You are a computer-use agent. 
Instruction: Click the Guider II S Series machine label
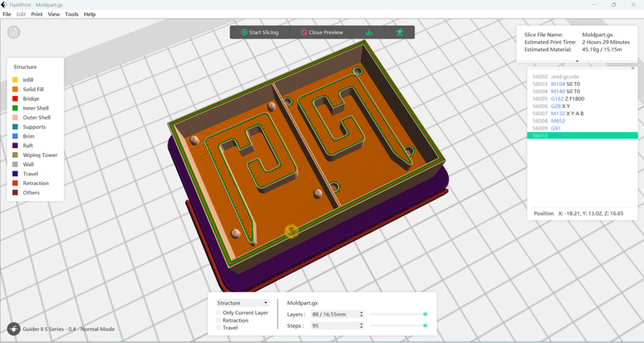pos(68,329)
